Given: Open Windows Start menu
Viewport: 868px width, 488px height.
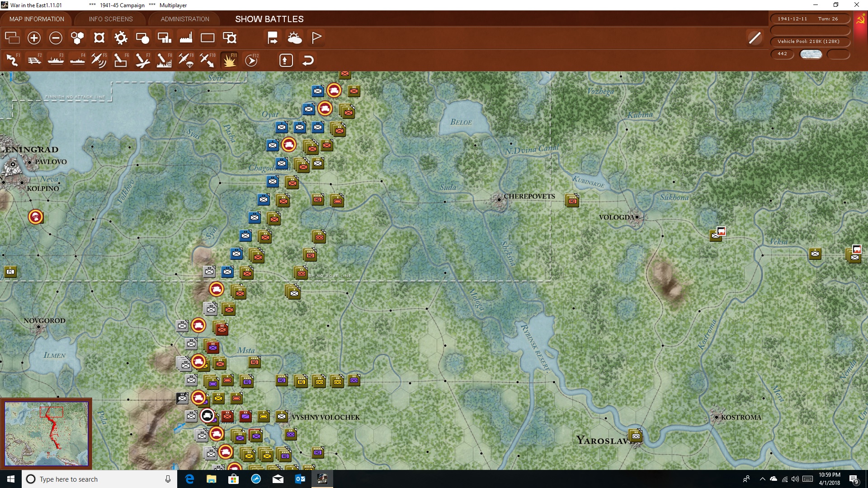Looking at the screenshot, I should 11,479.
